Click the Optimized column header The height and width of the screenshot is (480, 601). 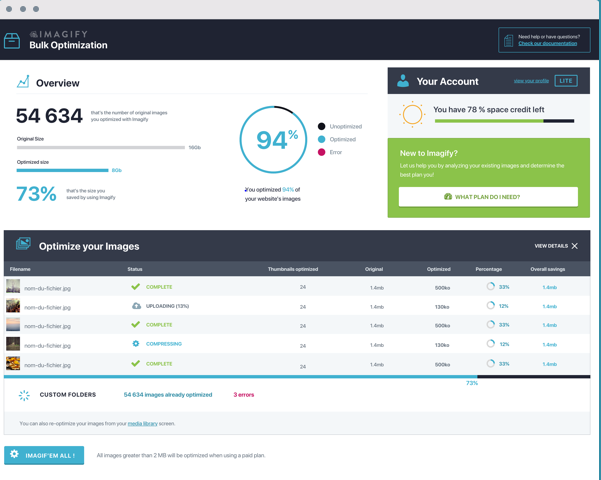point(438,269)
